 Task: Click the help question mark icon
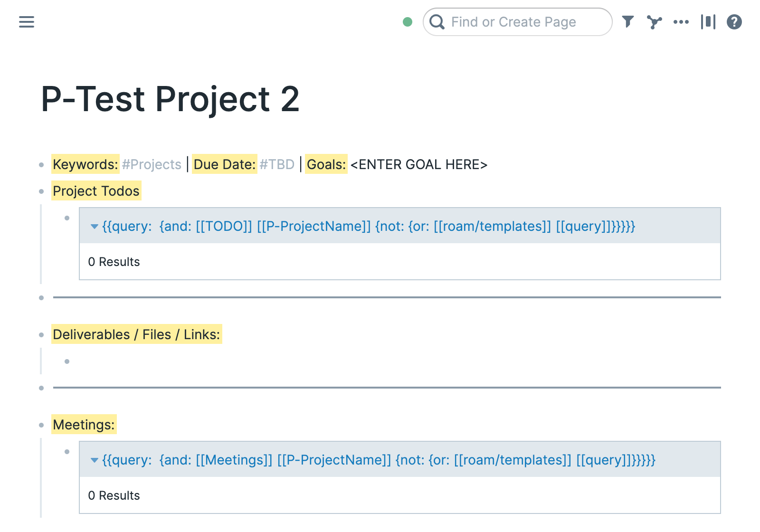tap(734, 22)
